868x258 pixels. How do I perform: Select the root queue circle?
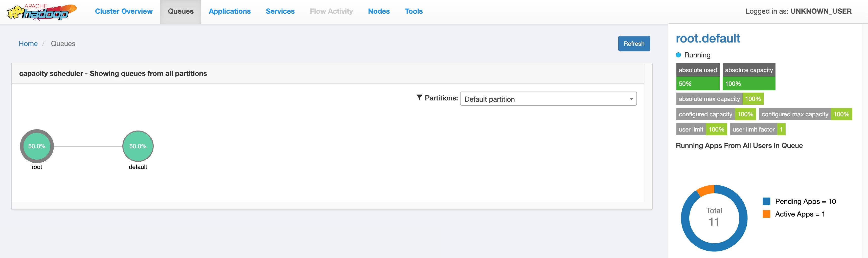tap(37, 146)
